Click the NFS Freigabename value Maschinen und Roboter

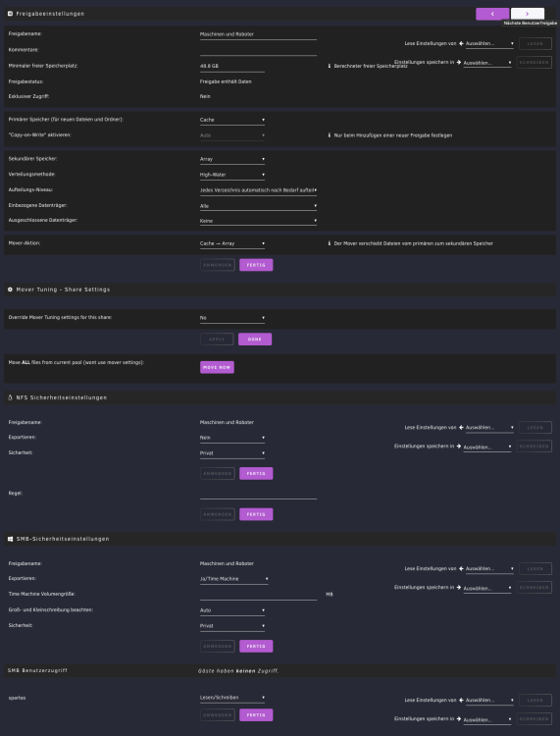(x=227, y=422)
